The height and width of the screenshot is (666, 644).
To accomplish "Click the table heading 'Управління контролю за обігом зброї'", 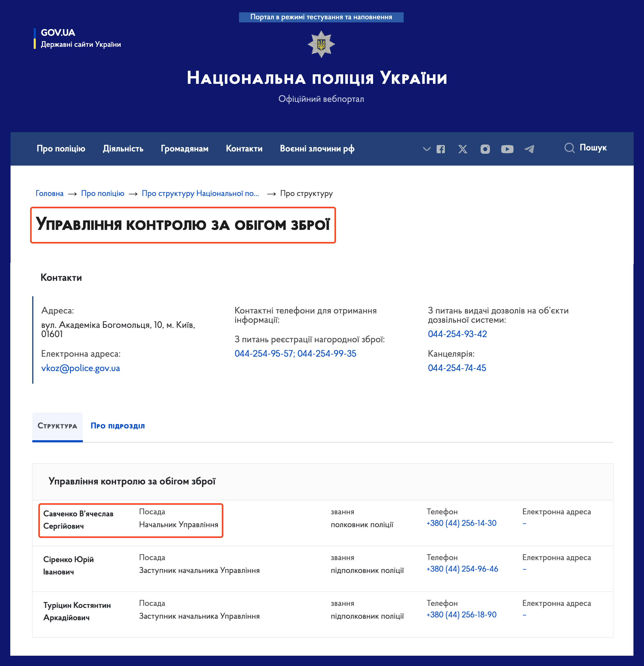I will (132, 481).
